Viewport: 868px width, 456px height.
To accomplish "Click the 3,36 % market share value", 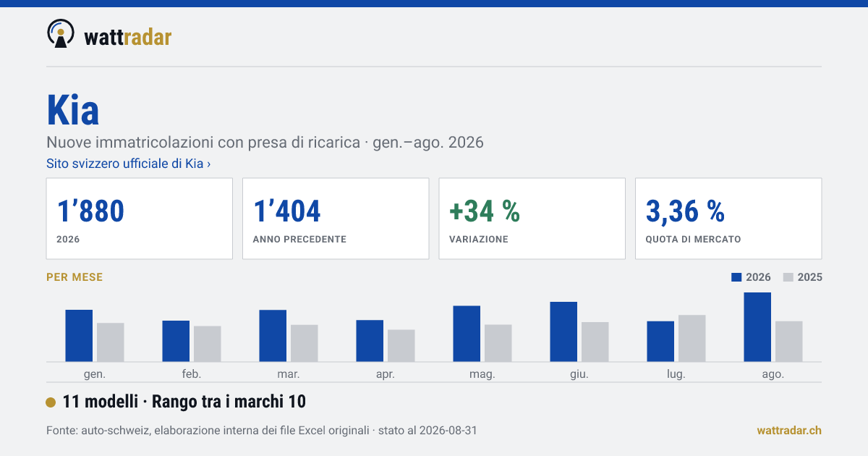I will click(x=685, y=211).
